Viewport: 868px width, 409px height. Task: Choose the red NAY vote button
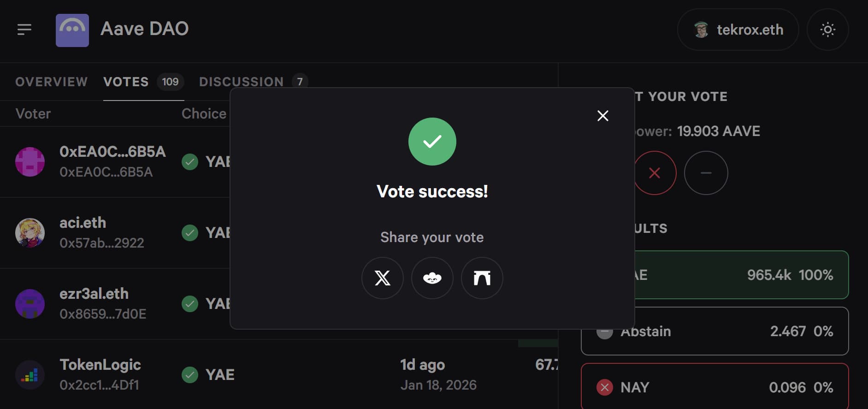tap(655, 173)
